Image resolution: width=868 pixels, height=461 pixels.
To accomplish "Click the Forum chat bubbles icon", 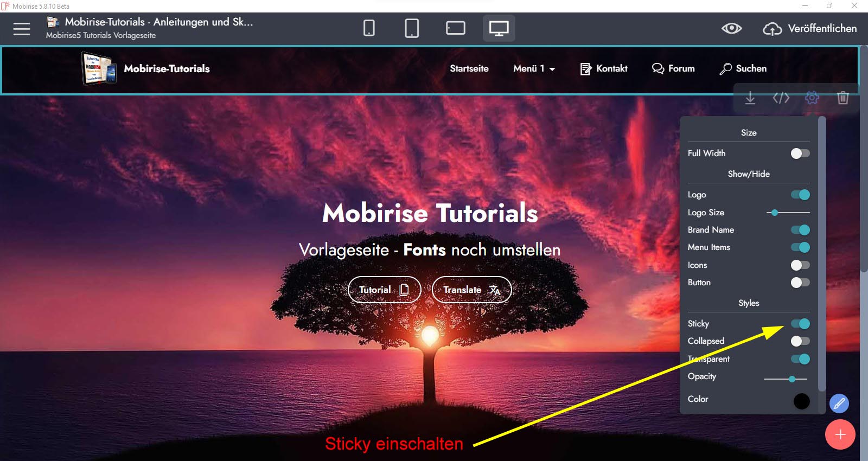I will (x=658, y=68).
